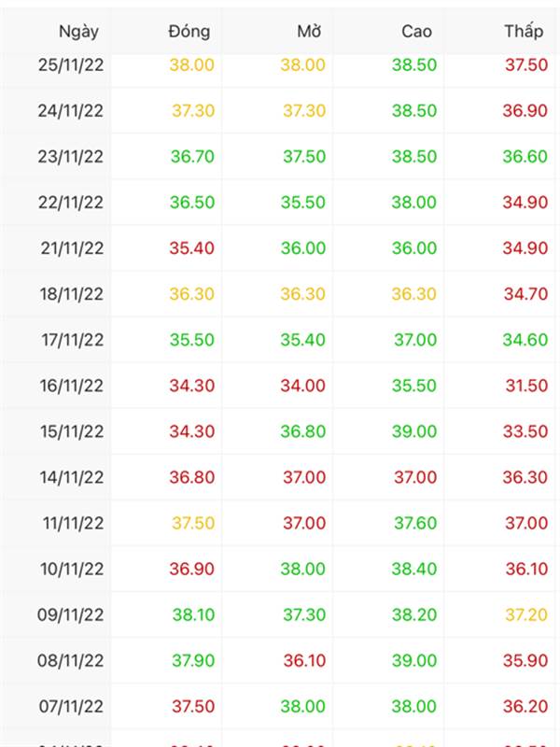Select opening price 35.50 on 22/11/22
Screen dimensions: 560x747
(x=302, y=202)
